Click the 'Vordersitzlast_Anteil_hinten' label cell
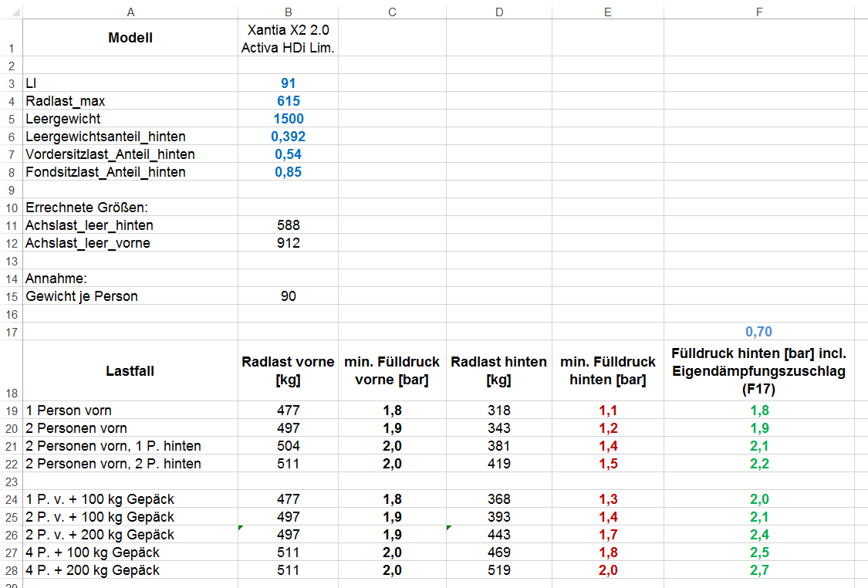This screenshot has height=588, width=868. 130,154
